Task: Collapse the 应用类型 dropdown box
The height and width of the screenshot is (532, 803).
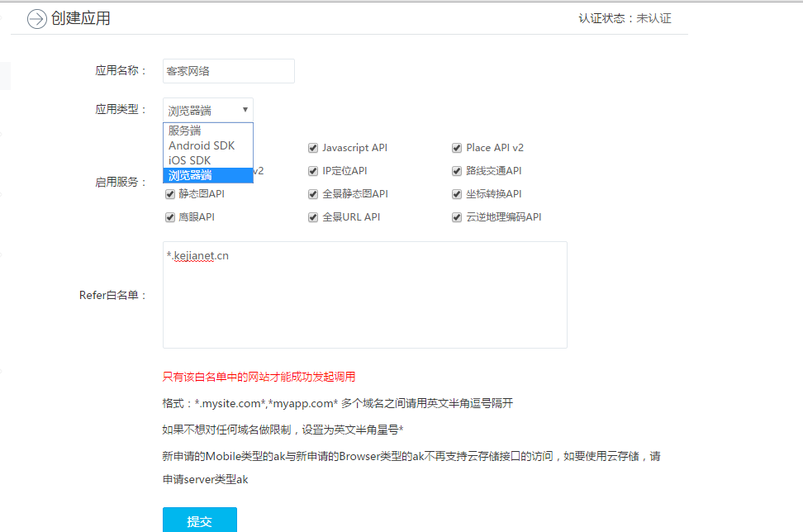Action: tap(208, 110)
